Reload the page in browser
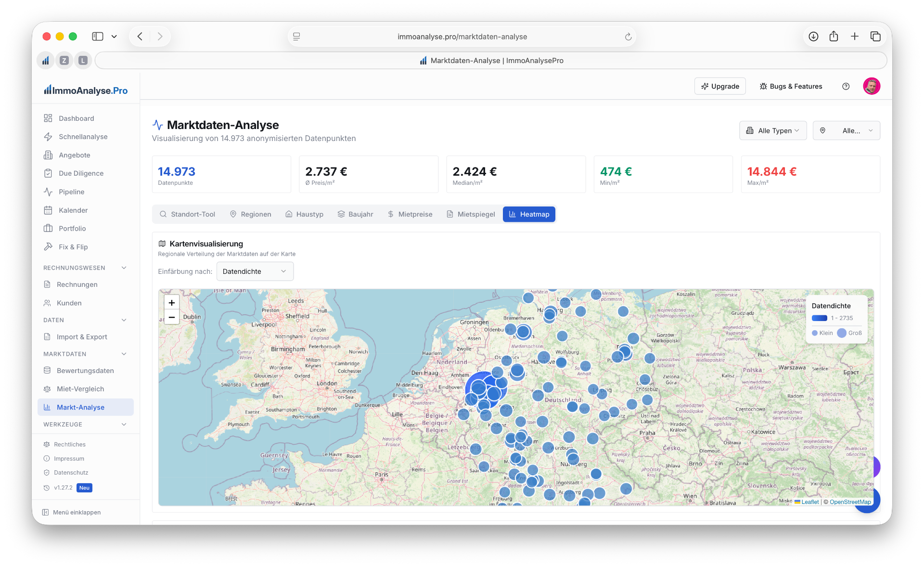This screenshot has height=567, width=924. [628, 37]
